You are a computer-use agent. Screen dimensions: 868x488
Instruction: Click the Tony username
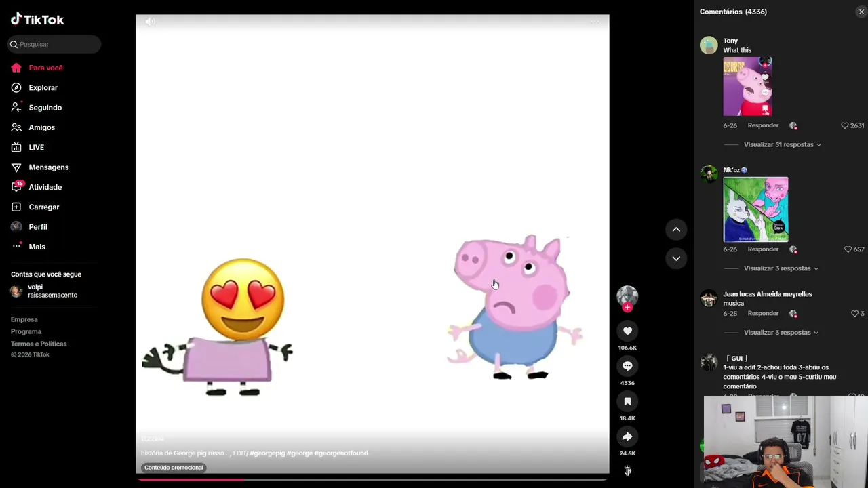point(730,41)
